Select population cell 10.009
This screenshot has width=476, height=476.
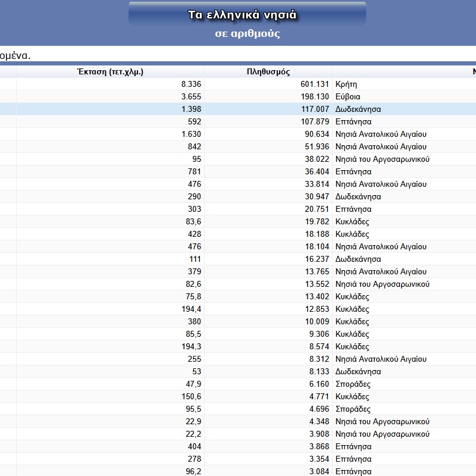tap(317, 321)
